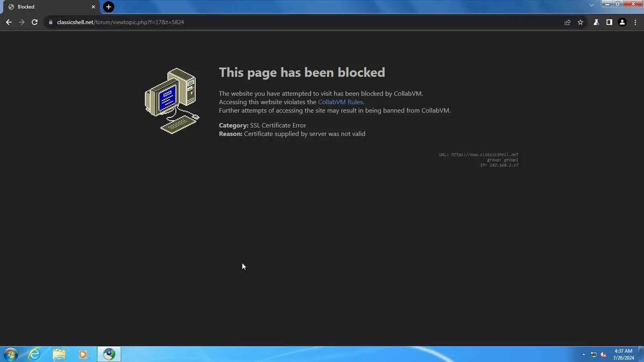Click the Chrome taskbar button
The width and height of the screenshot is (644, 362).
point(109,354)
